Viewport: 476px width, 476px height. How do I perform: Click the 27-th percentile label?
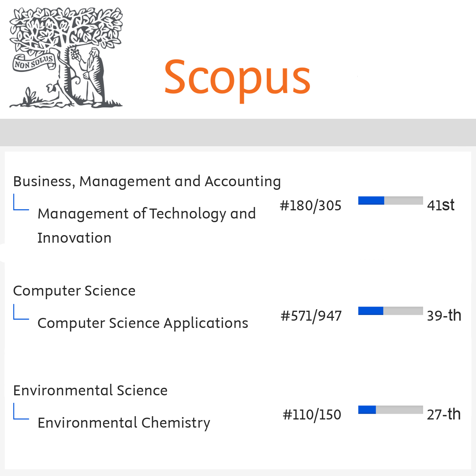pos(444,414)
